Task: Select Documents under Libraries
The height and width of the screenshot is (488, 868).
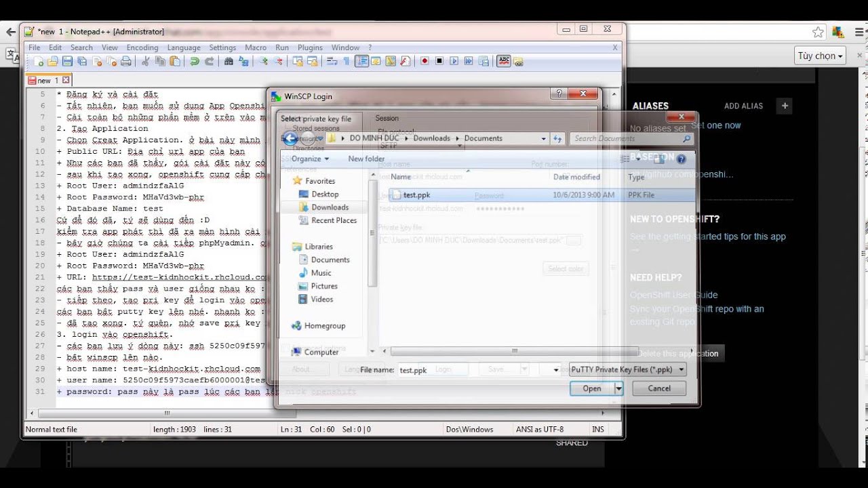Action: (x=330, y=260)
